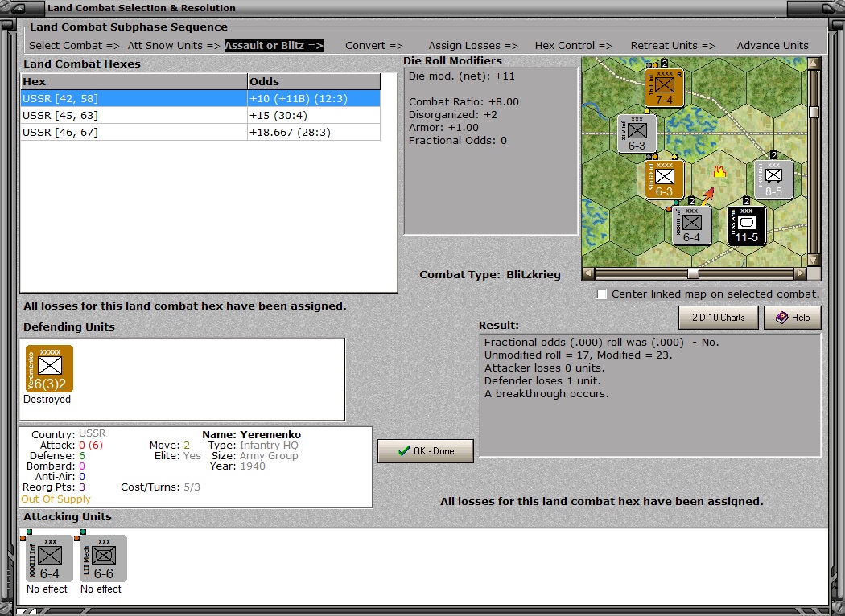The height and width of the screenshot is (616, 845).
Task: Open the Help button
Action: [x=792, y=318]
